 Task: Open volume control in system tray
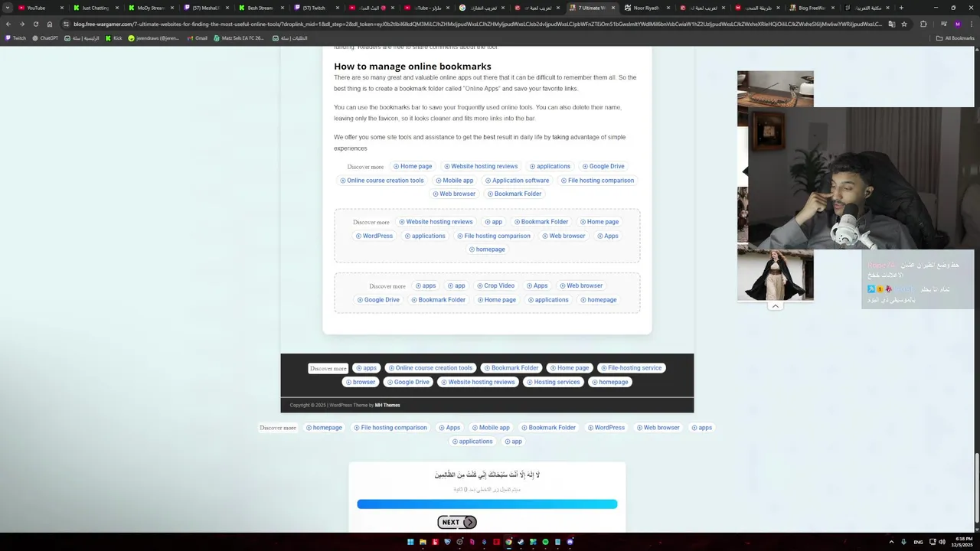[942, 542]
